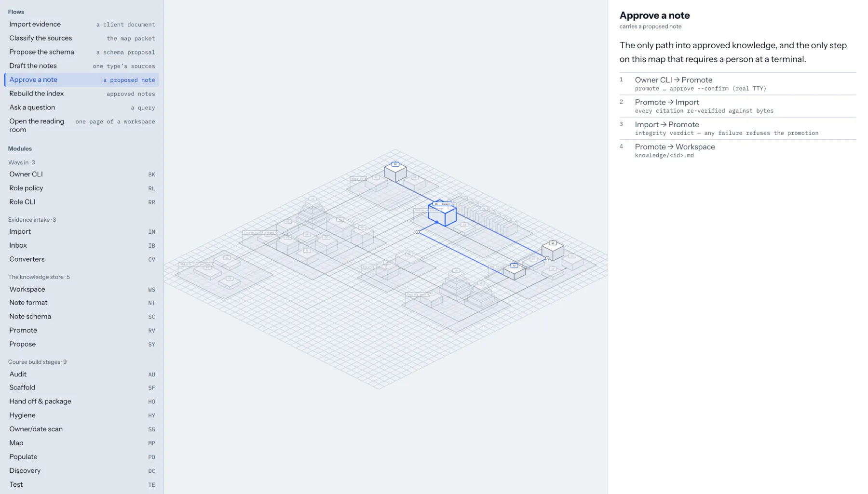Open the Classify the sources flow
Image resolution: width=868 pixels, height=494 pixels.
(81, 38)
